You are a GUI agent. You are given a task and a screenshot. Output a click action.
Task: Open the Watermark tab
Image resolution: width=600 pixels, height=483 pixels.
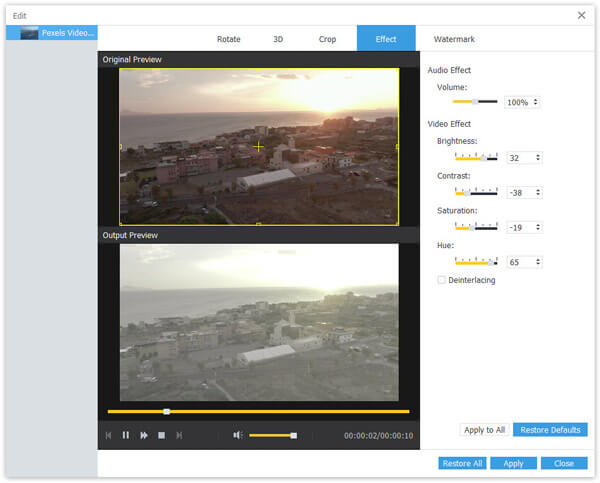(454, 39)
